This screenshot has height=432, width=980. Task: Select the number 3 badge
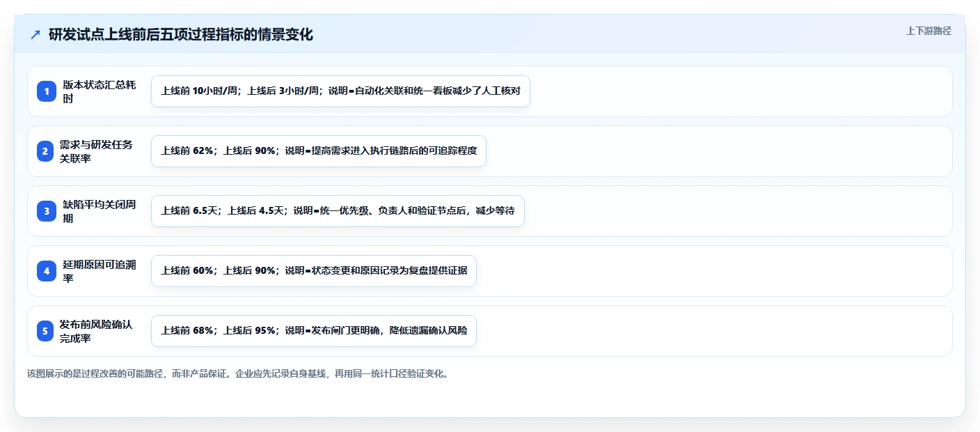47,211
